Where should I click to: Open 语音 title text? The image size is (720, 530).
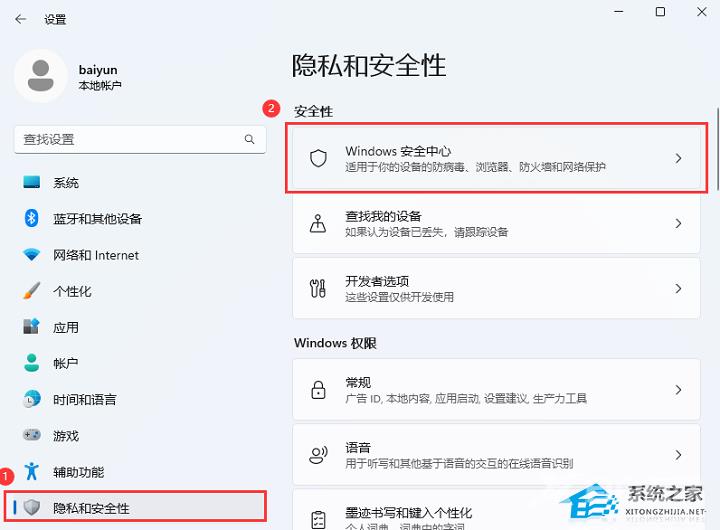(358, 447)
